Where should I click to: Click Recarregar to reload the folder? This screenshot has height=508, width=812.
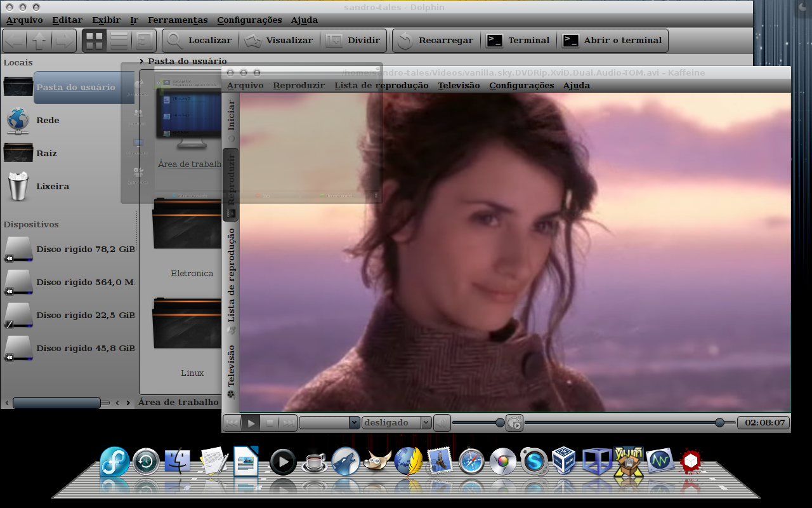pyautogui.click(x=435, y=41)
